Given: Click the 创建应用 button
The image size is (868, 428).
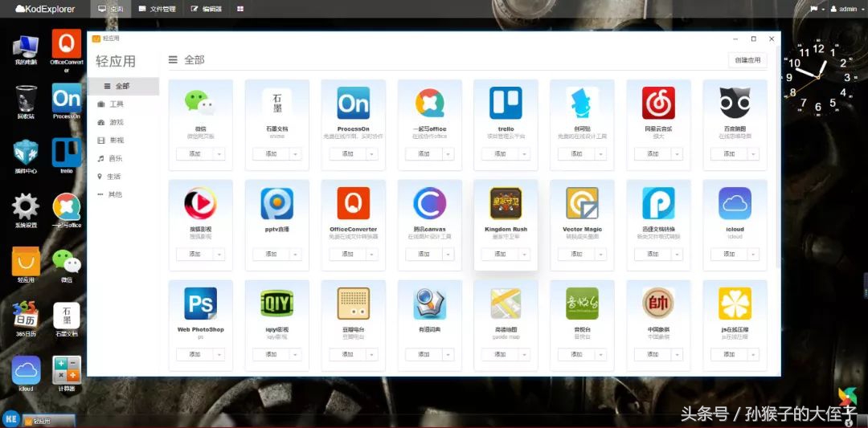Looking at the screenshot, I should (747, 60).
